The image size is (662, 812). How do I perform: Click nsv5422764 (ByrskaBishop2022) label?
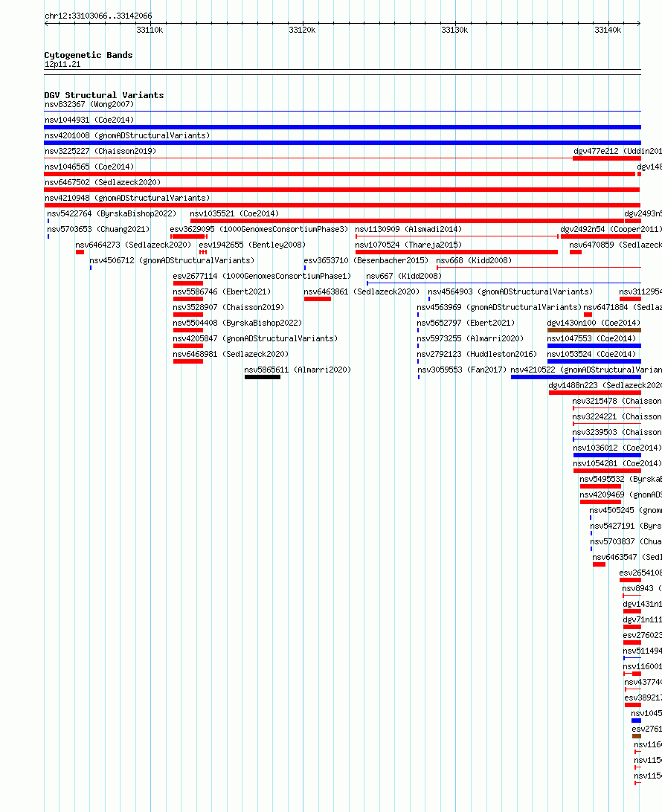point(112,213)
